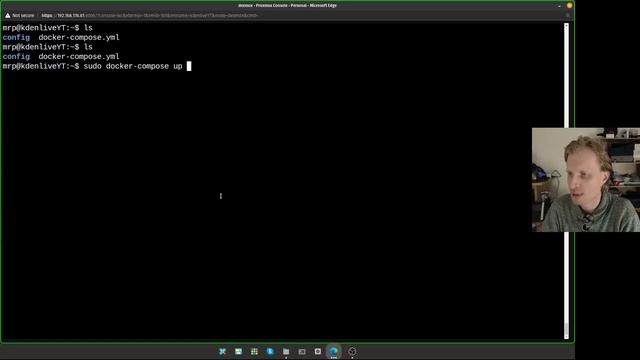The height and width of the screenshot is (360, 640).
Task: Click the first 'config' directory name
Action: click(16, 38)
